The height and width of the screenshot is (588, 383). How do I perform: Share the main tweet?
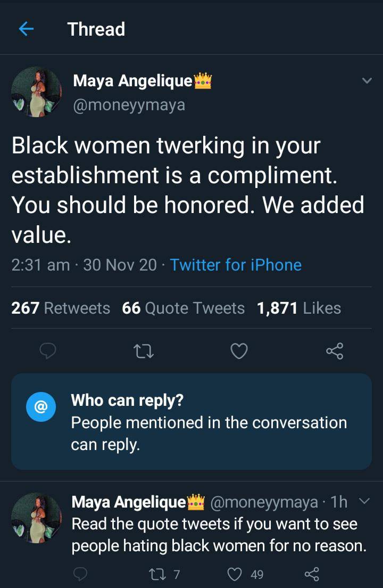pos(335,350)
